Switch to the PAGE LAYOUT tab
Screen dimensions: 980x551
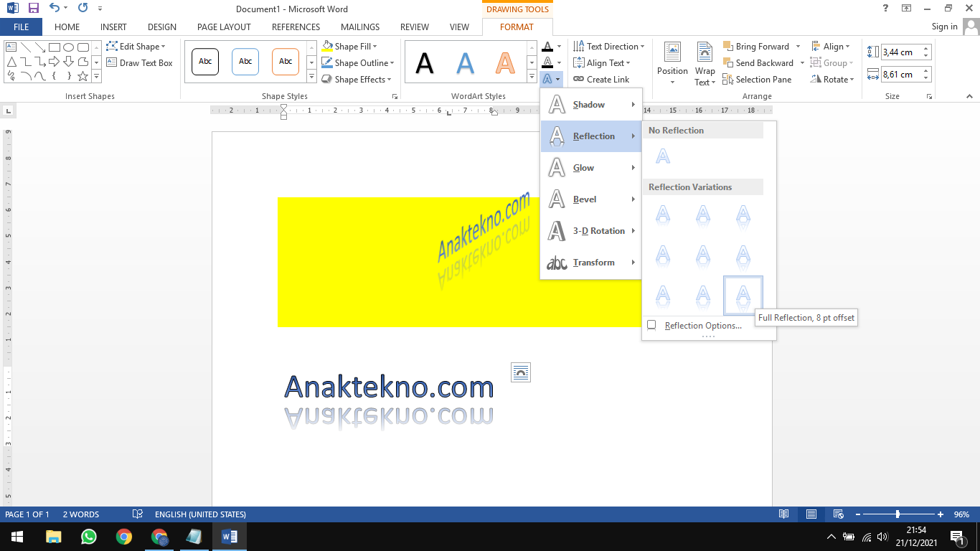tap(224, 27)
